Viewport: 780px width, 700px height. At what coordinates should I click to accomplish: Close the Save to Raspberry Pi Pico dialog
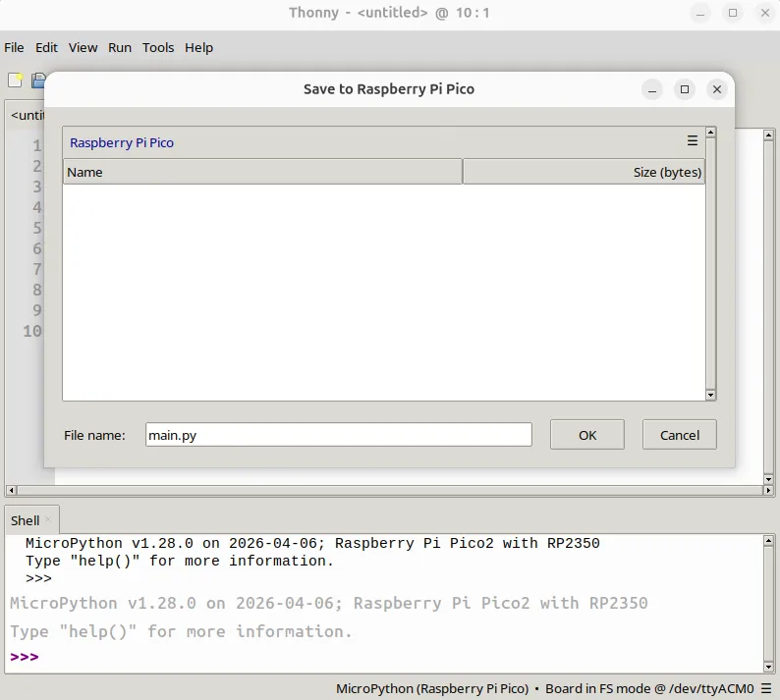(717, 89)
